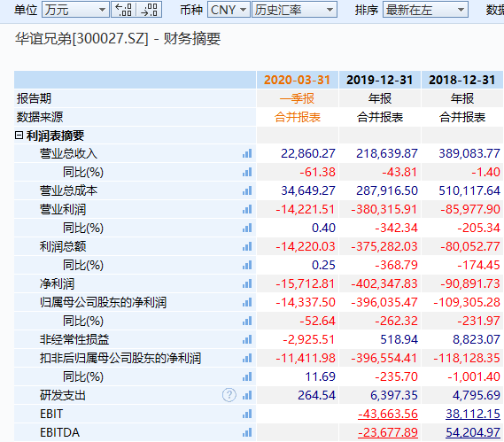This screenshot has width=504, height=442.
Task: Click the operating cost value 510,117.64
Action: (x=469, y=190)
